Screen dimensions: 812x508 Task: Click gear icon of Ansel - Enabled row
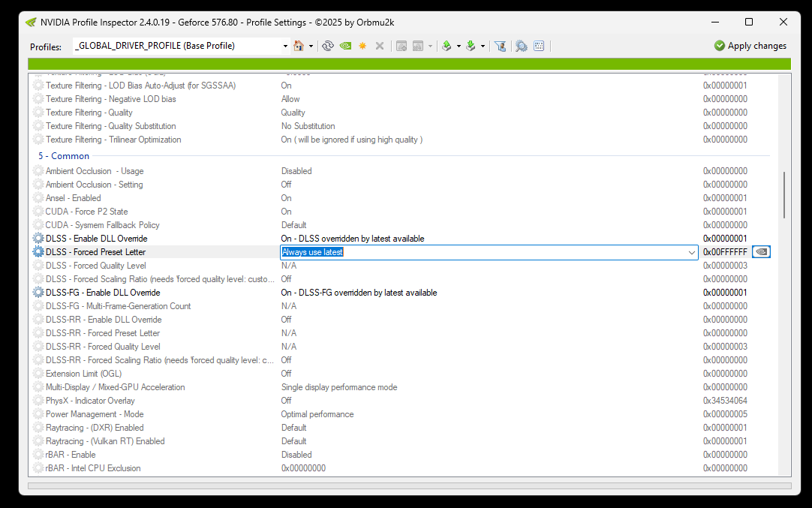pos(38,198)
